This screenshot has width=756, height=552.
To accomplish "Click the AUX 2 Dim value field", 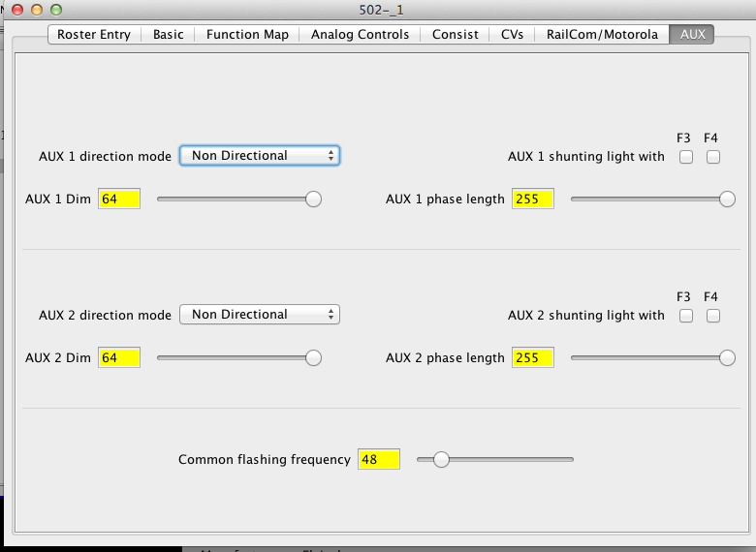I will 119,358.
